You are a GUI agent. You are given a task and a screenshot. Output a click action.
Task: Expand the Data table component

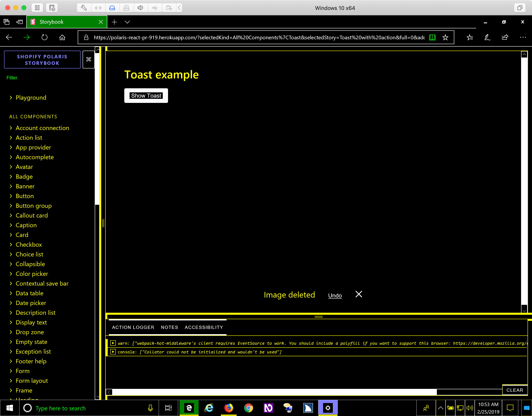tap(30, 293)
